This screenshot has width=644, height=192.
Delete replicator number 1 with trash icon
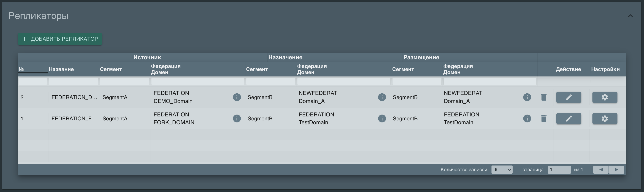544,118
